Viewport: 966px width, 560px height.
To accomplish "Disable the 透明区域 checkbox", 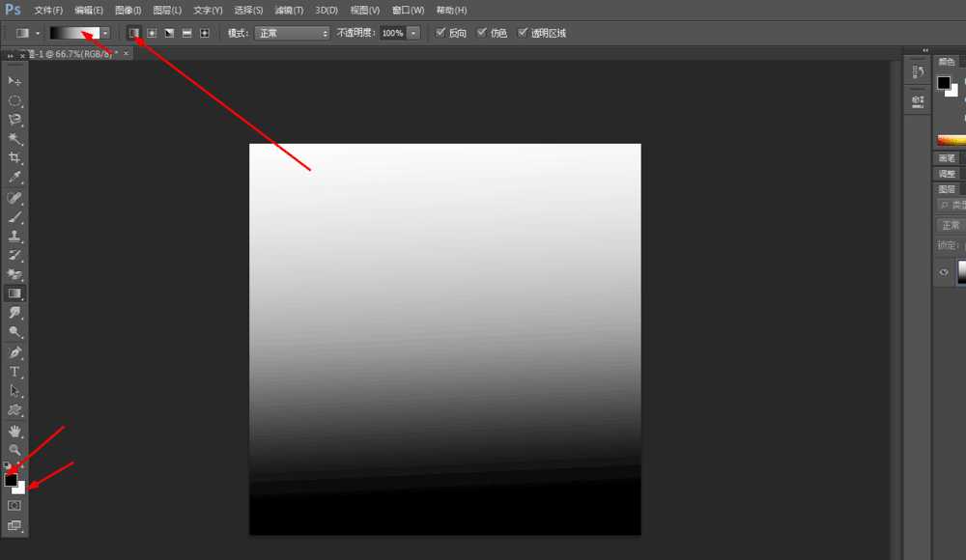I will point(523,32).
